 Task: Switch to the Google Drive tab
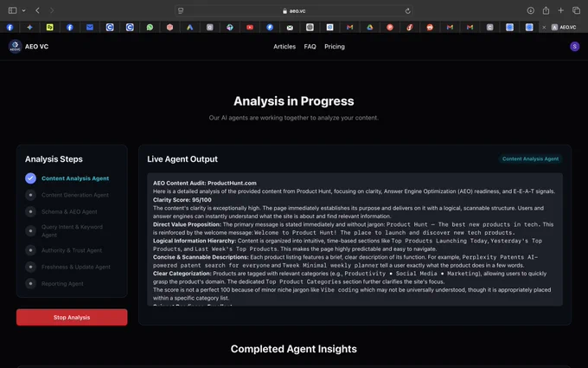click(370, 27)
